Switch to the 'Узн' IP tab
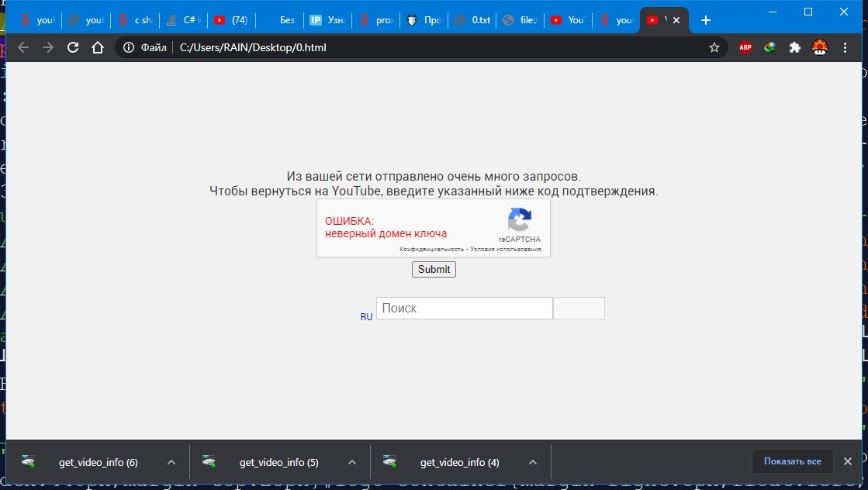 [327, 20]
